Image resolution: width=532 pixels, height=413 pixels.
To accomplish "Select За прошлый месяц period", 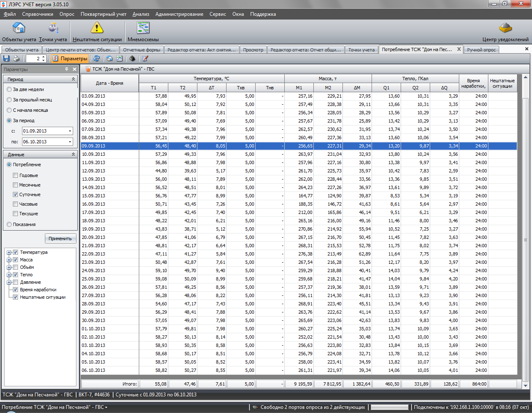I will (x=10, y=100).
